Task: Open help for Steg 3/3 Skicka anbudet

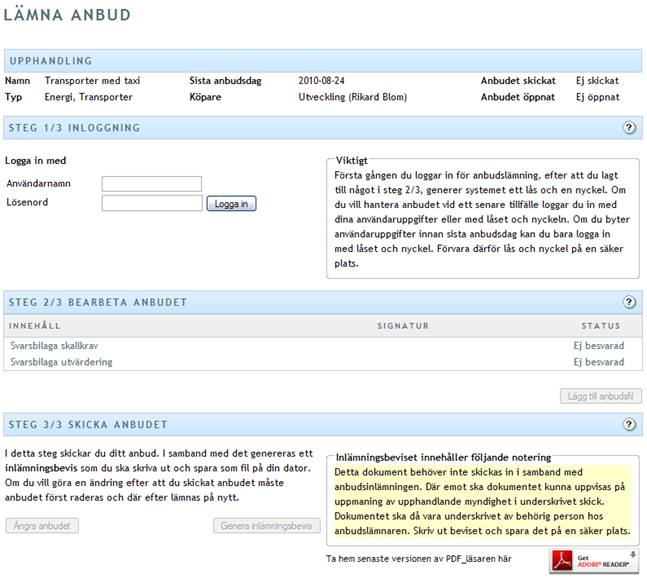Action: (x=629, y=425)
